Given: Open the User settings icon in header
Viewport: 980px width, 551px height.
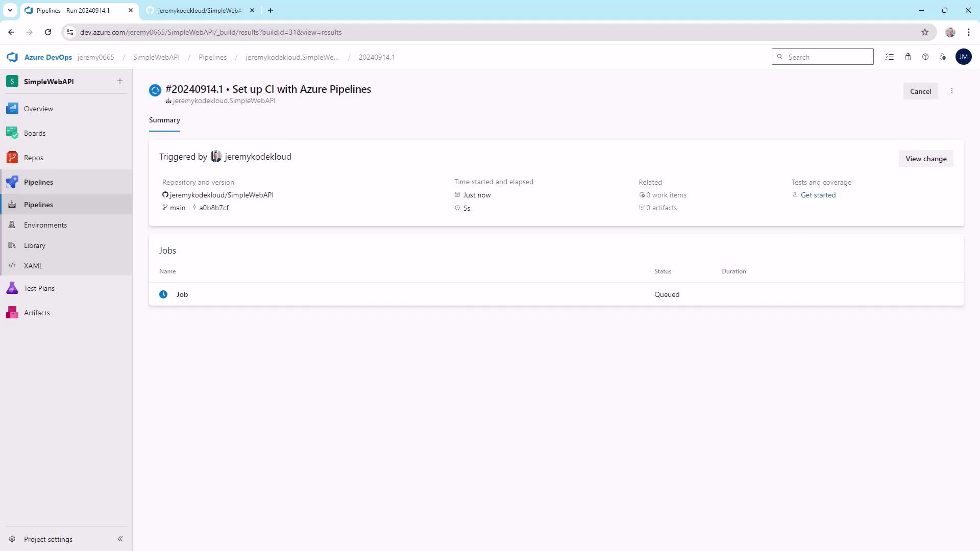Looking at the screenshot, I should pos(943,57).
